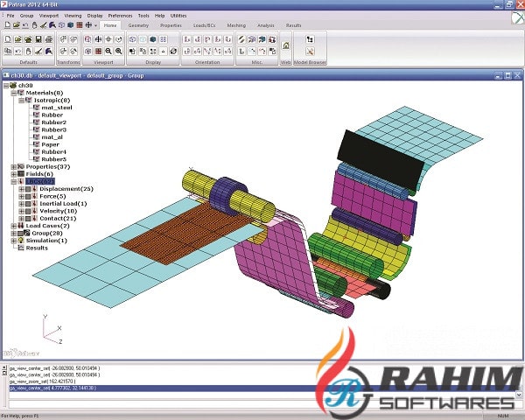Click the Zoom In magnifier icon

[x=119, y=52]
